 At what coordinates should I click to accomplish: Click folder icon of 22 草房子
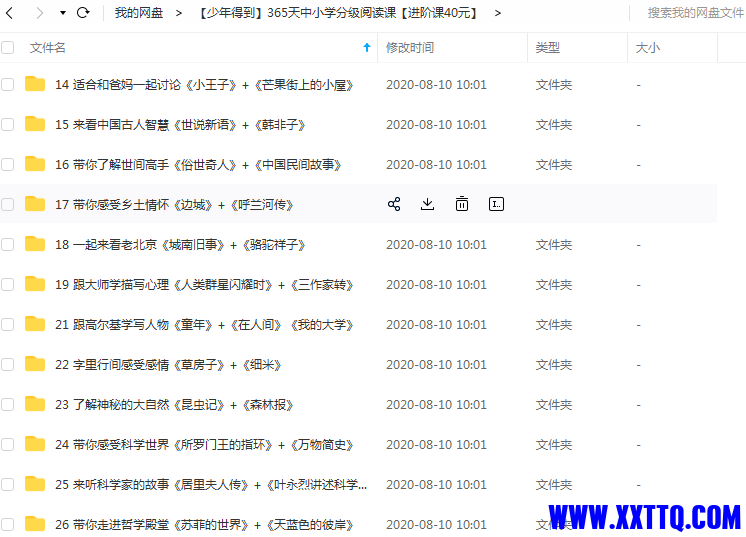pyautogui.click(x=35, y=363)
